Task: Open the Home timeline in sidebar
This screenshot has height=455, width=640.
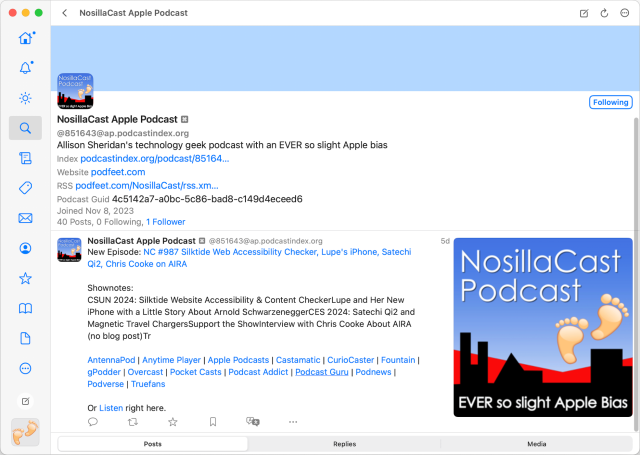Action: 25,38
